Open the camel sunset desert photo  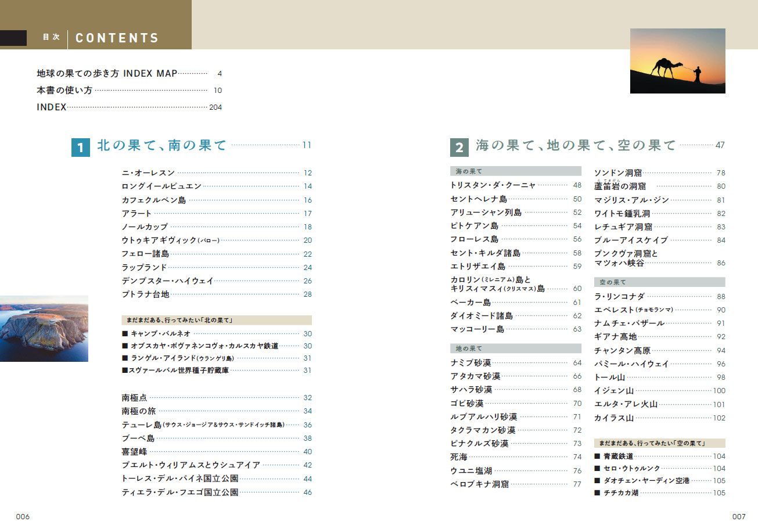677,61
